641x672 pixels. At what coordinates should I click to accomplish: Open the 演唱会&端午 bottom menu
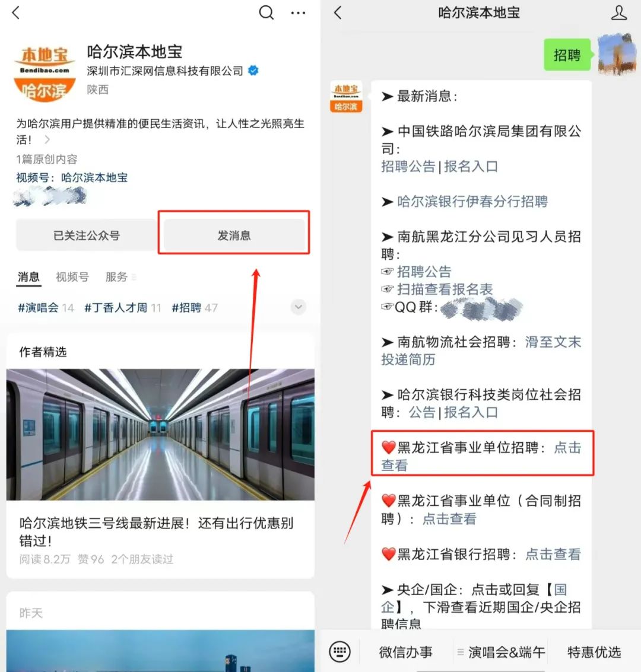tap(506, 652)
